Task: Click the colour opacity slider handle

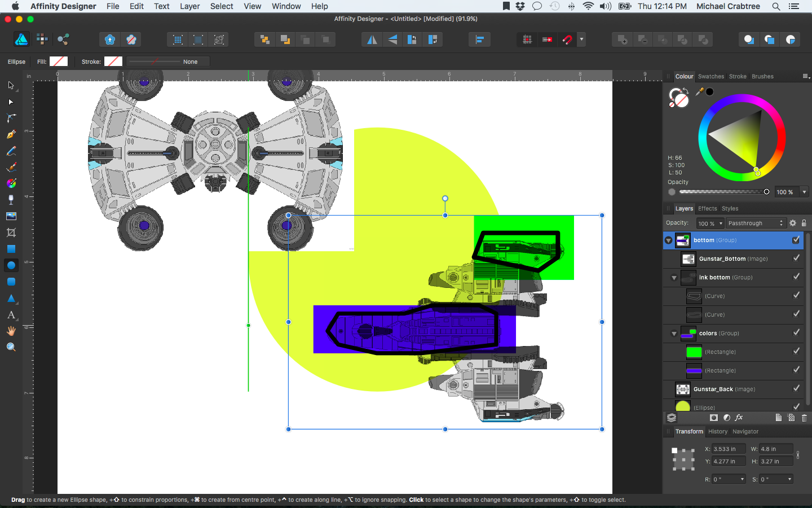Action: point(766,192)
